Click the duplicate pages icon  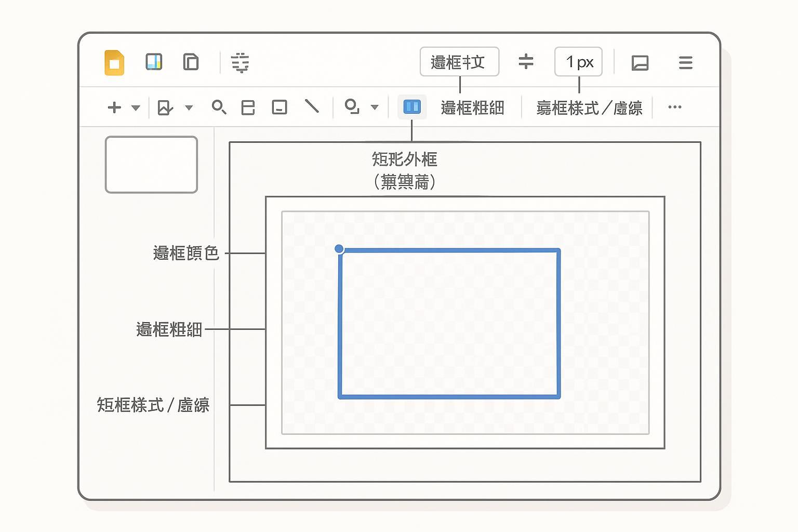(191, 62)
